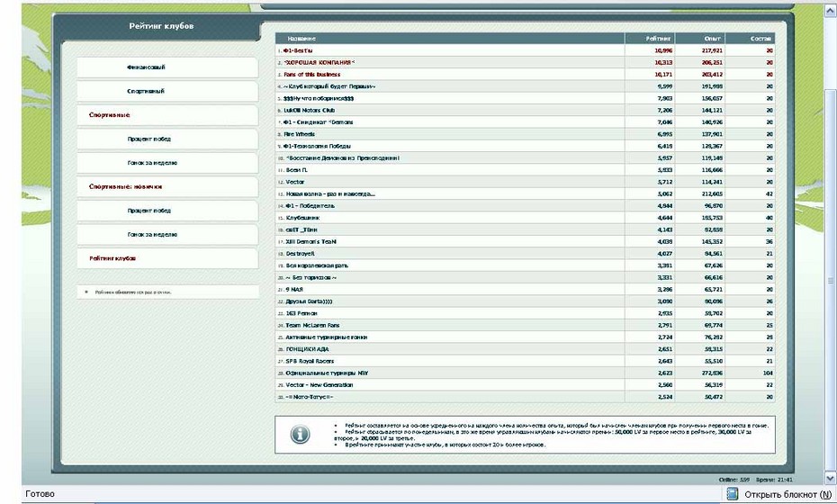Open the club Активные турнирные гонки

(326, 337)
